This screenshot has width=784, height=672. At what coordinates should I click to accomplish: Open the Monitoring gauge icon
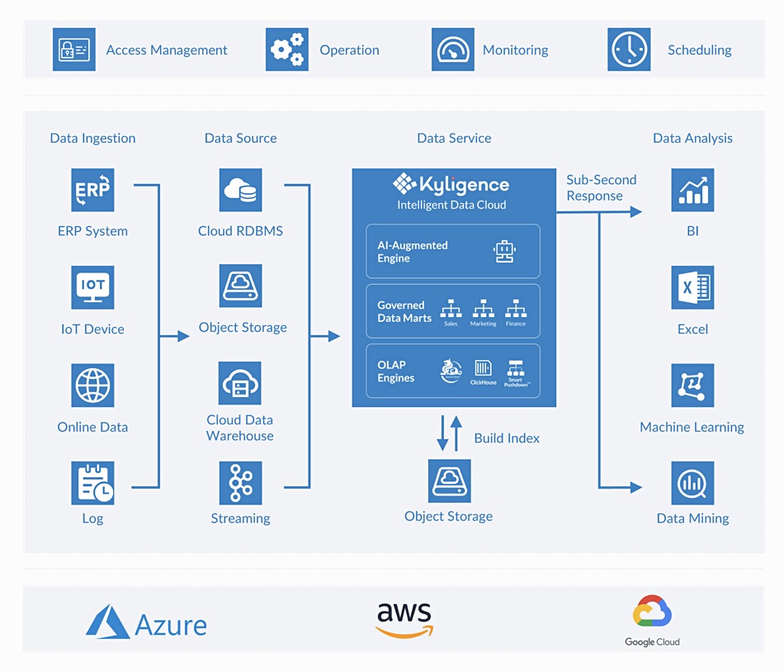pos(453,50)
